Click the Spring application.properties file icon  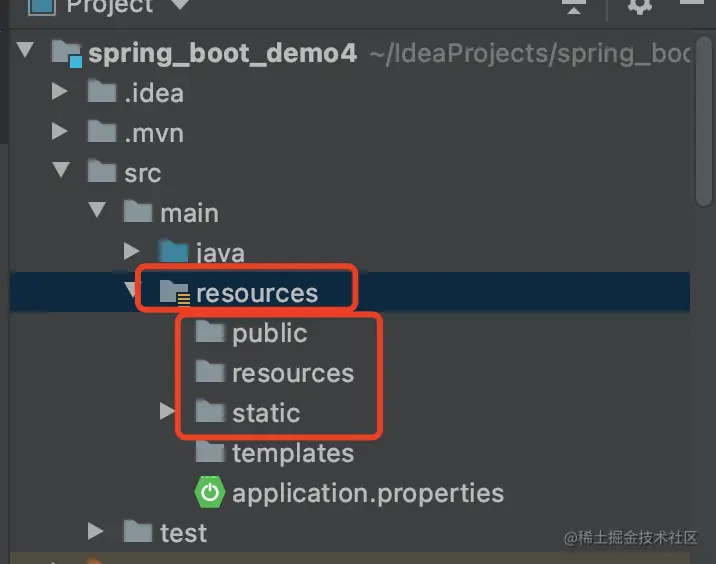point(210,492)
